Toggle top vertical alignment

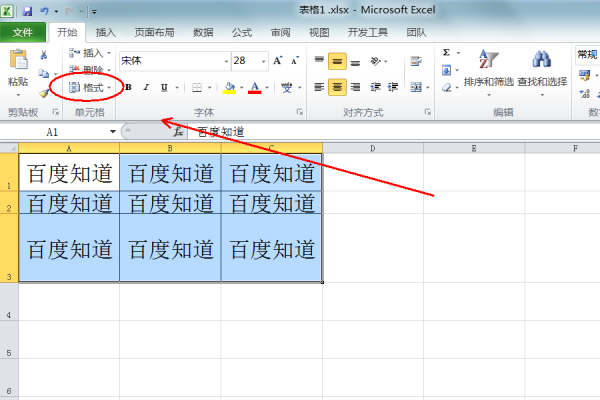(x=319, y=60)
